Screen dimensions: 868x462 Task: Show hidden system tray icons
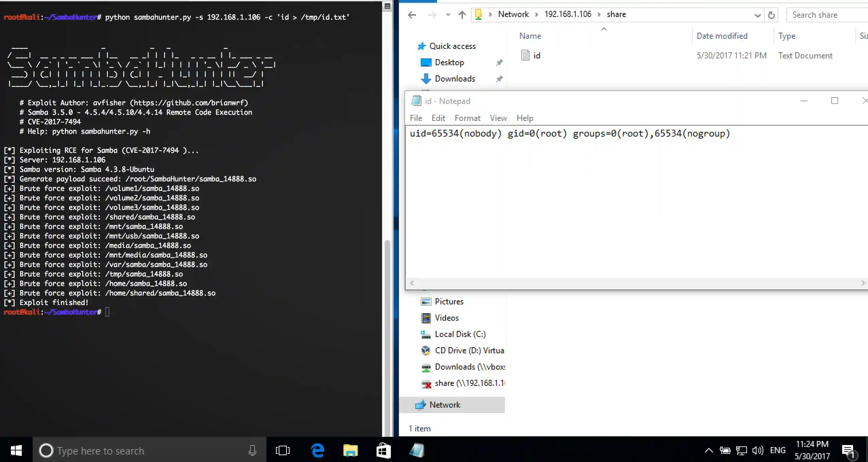(709, 450)
